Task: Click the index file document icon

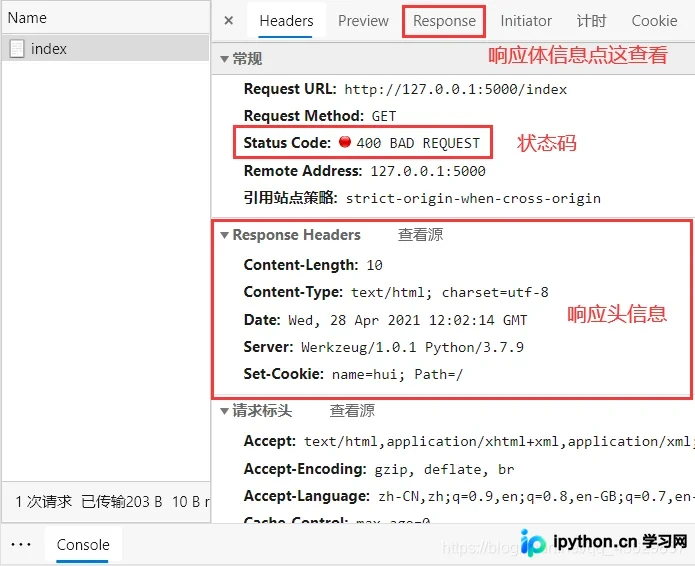Action: (17, 48)
